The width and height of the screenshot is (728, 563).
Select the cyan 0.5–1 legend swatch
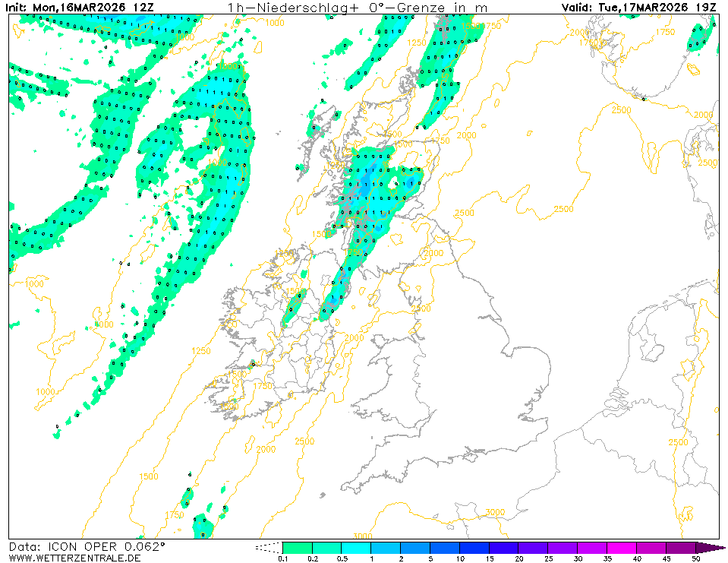click(356, 548)
